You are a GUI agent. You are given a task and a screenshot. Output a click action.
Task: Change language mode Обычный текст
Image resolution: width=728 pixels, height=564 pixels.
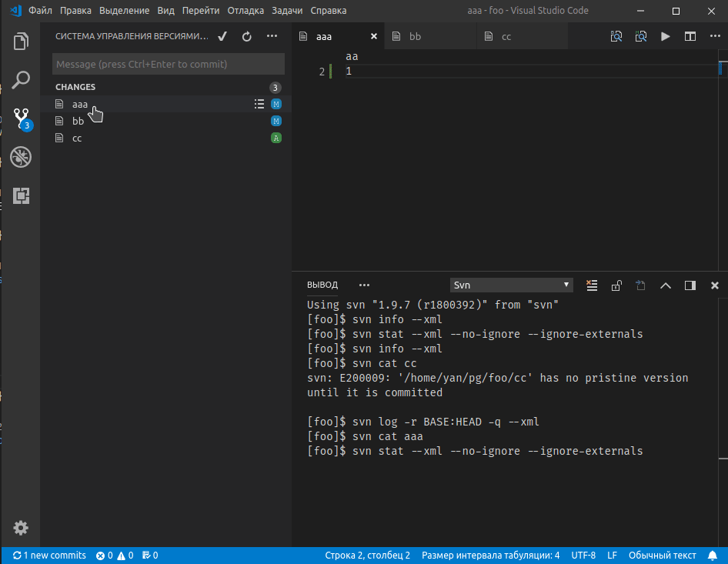662,556
